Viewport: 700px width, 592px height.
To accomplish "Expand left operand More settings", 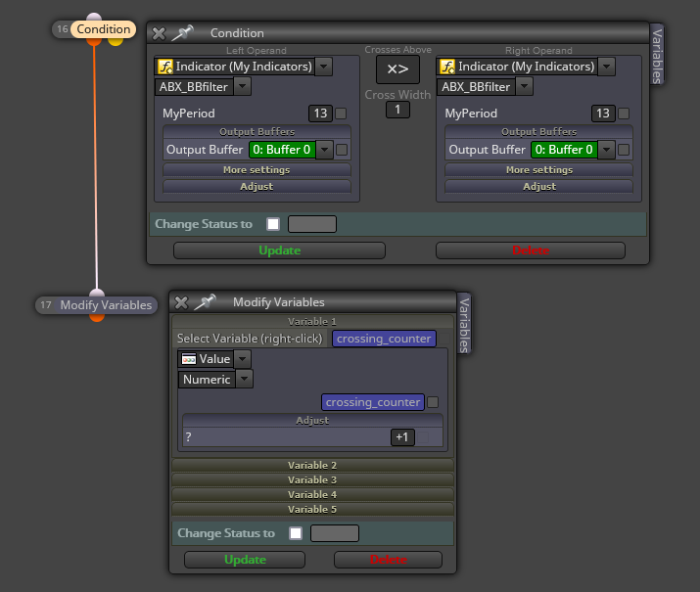I will pos(257,170).
